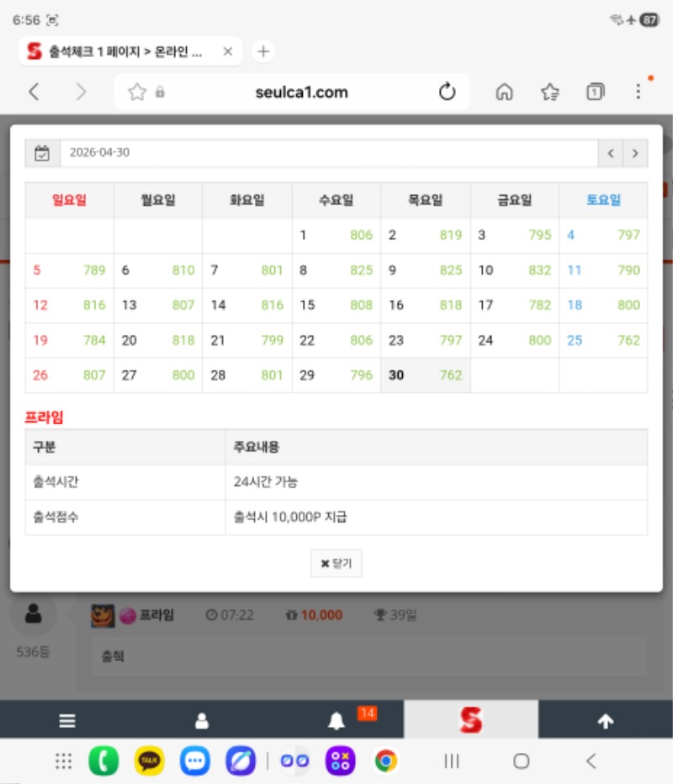Viewport: 673px width, 784px height.
Task: Tap the seulca1.com address bar
Action: [x=301, y=93]
